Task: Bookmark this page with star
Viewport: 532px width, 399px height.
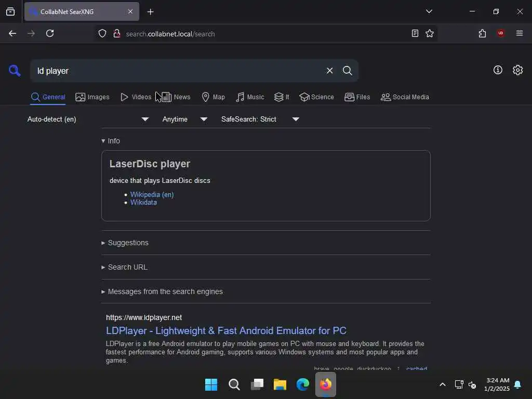Action: [430, 33]
